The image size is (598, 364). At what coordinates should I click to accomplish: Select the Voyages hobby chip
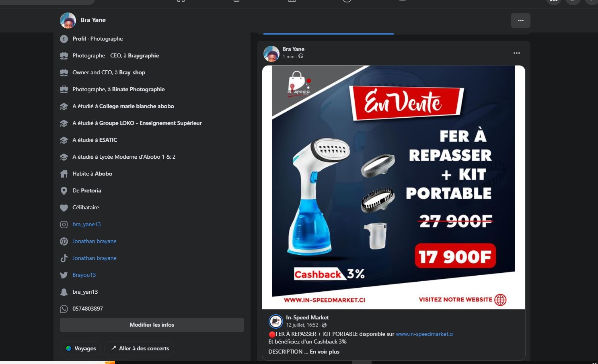[x=80, y=348]
